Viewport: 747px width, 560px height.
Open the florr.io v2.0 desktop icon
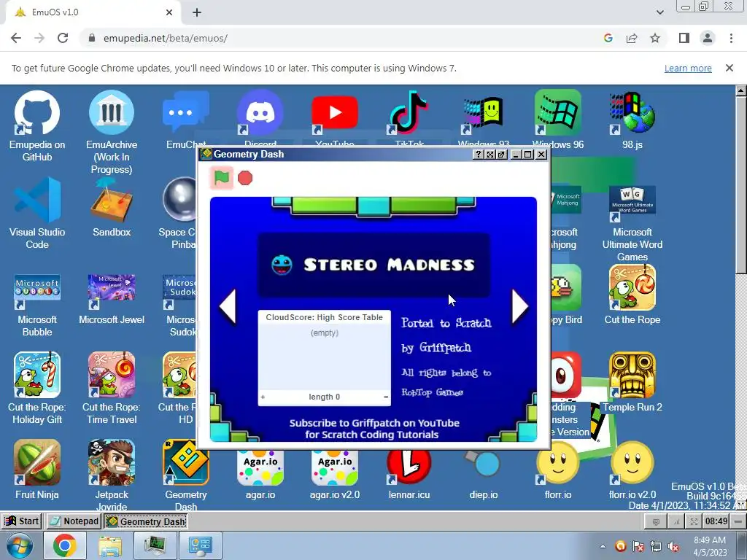pyautogui.click(x=632, y=470)
